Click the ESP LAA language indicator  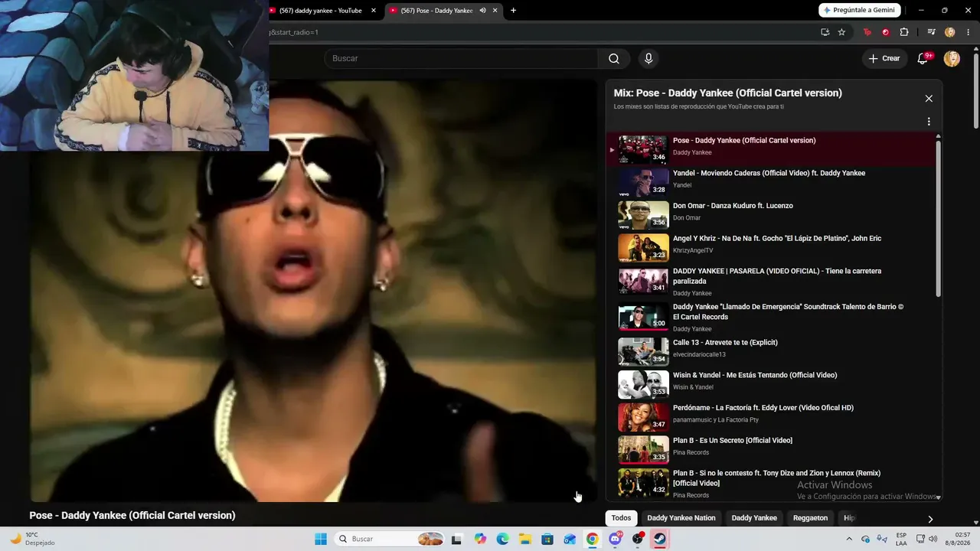coord(901,539)
